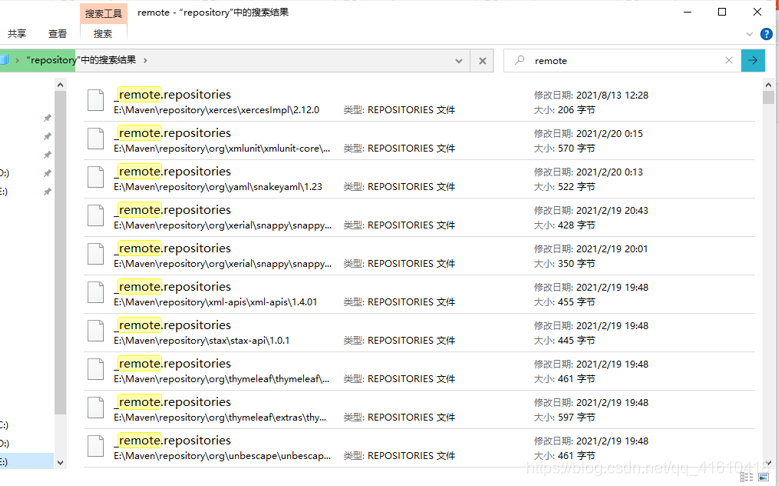Select the file icon of the unbescape entry
779x486 pixels.
click(x=95, y=446)
